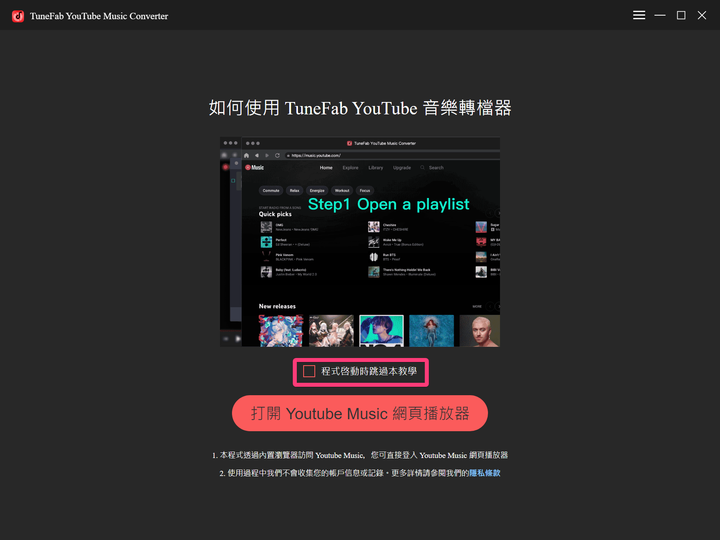This screenshot has height=540, width=720.
Task: Click the Step1 tutorial preview image
Action: 360,242
